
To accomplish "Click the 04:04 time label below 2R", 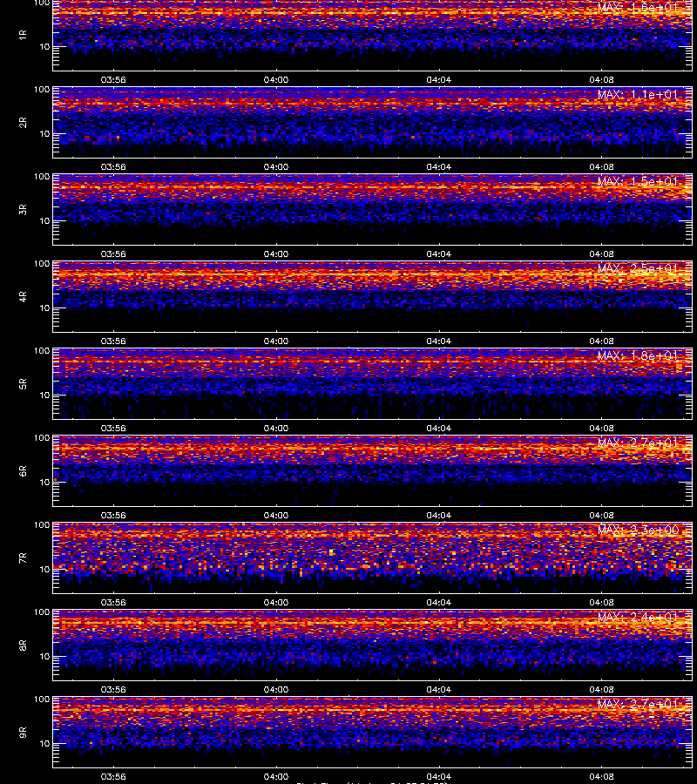I will 438,167.
